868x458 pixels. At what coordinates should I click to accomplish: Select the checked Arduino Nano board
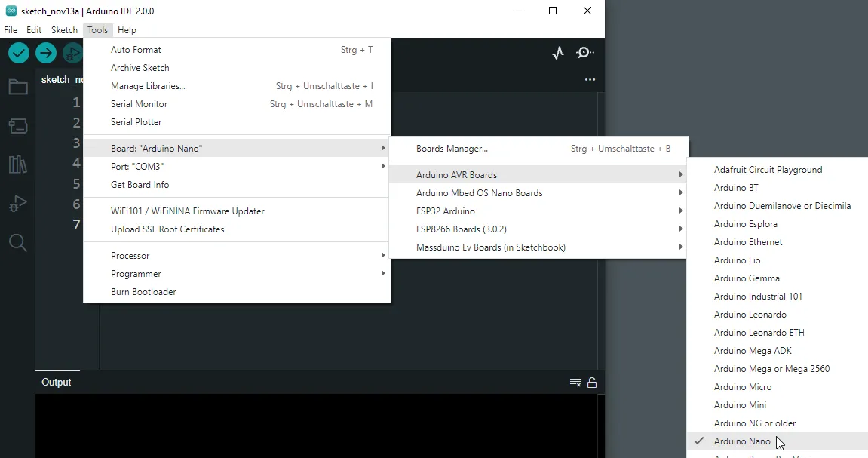(742, 441)
